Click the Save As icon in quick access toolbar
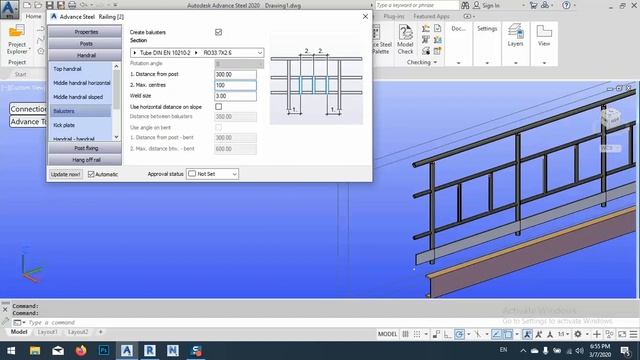640x360 pixels. pyautogui.click(x=60, y=5)
